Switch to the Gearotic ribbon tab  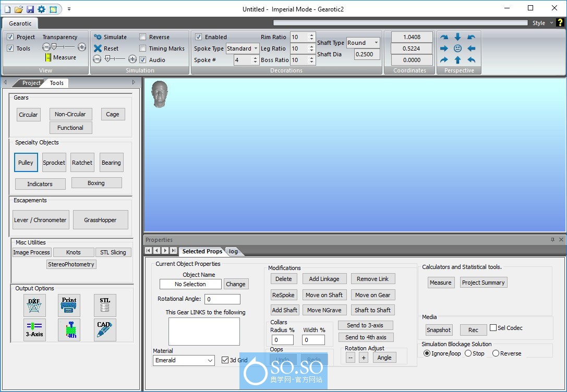pos(20,23)
